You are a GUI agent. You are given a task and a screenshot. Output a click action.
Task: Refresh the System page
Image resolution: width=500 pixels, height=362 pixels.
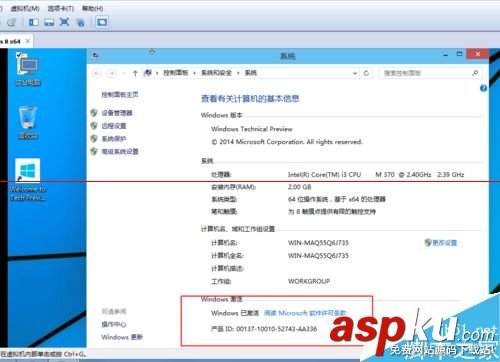366,73
